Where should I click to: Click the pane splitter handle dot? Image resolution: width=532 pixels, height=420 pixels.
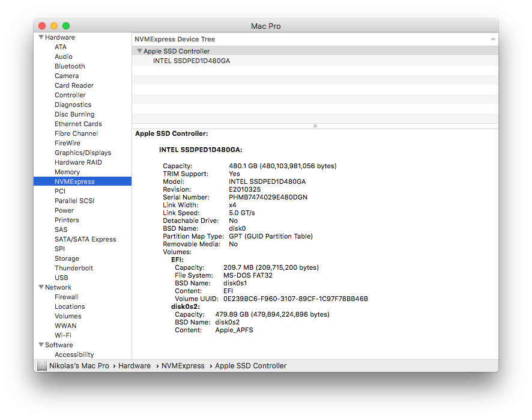(315, 126)
